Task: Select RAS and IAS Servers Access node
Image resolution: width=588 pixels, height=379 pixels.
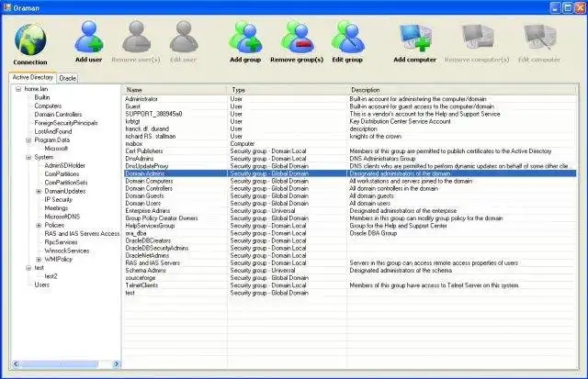Action: coord(82,234)
